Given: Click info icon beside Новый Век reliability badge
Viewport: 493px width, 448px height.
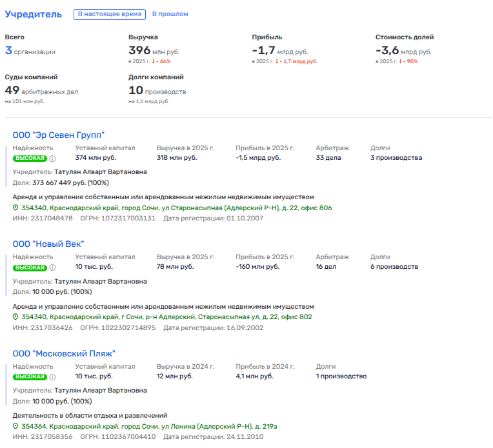Looking at the screenshot, I should 53,267.
